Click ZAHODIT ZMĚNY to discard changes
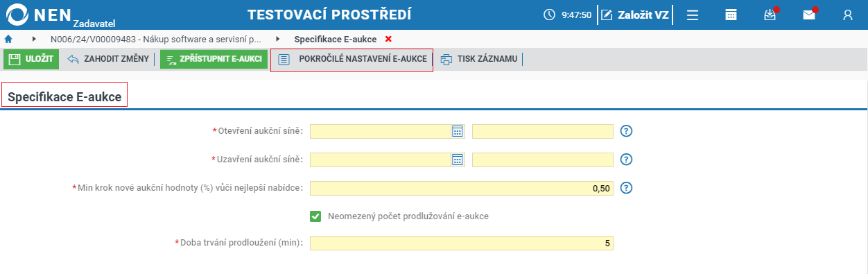This screenshot has width=868, height=274. [x=108, y=59]
